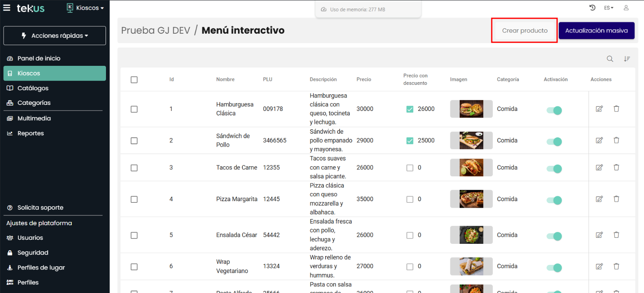Select the Wrap Vegetariano row checkbox
The height and width of the screenshot is (293, 644).
point(134,267)
